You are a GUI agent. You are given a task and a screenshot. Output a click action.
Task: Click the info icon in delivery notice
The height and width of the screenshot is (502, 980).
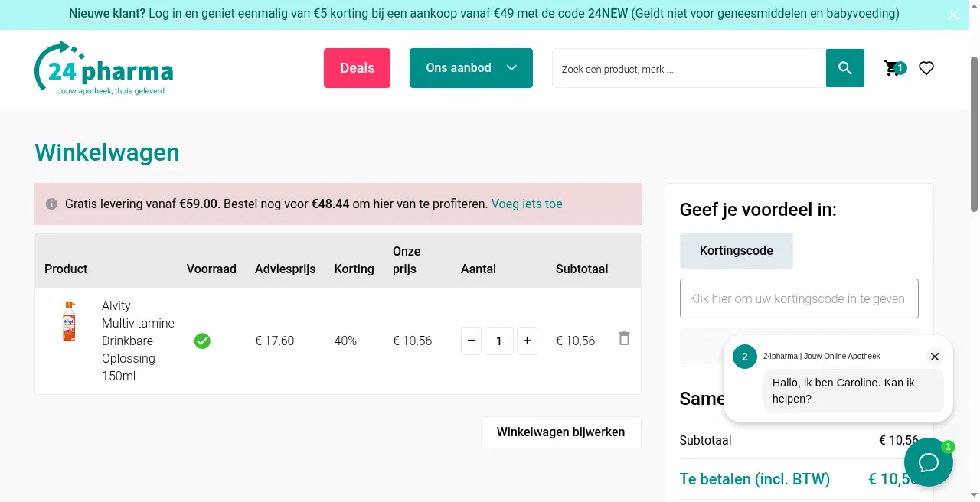(52, 204)
